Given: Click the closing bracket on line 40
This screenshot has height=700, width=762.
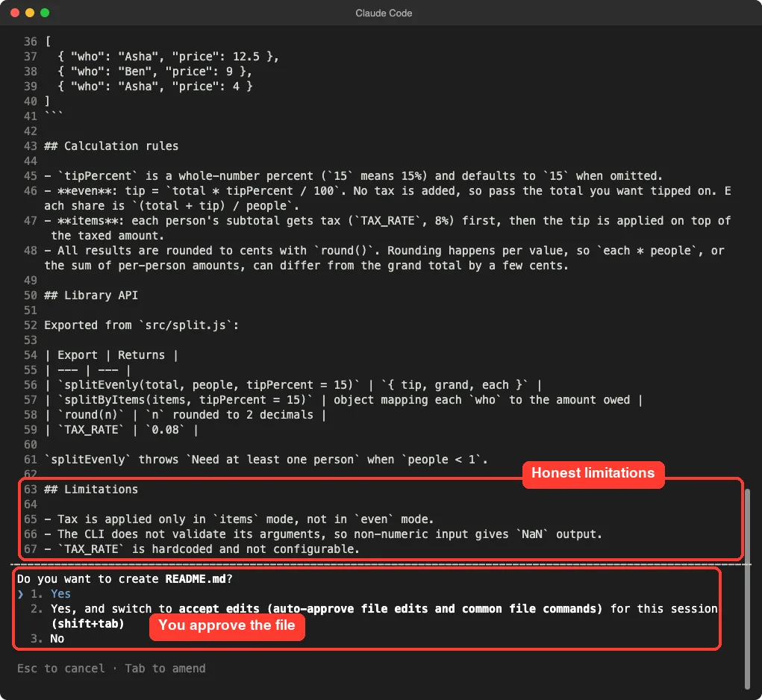Looking at the screenshot, I should pos(47,101).
